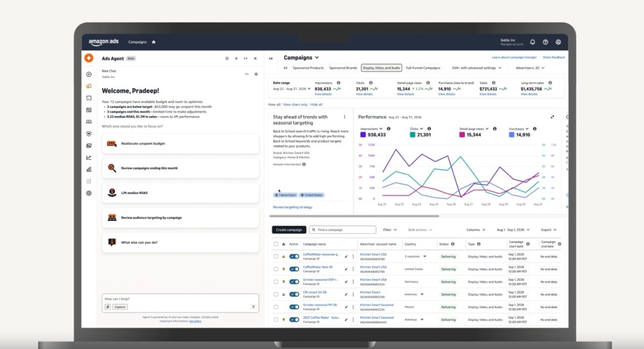Open the Filter dropdown
The image size is (644, 349).
coord(390,230)
